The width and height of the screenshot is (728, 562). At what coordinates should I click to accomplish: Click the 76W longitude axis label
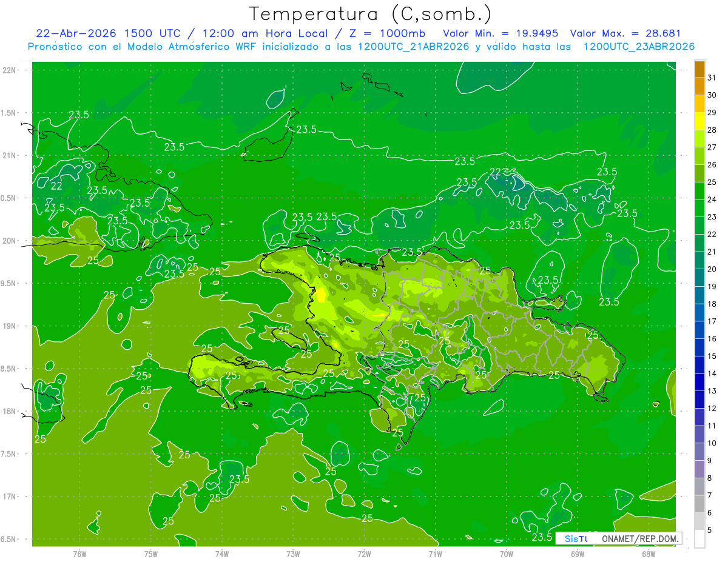pos(79,554)
